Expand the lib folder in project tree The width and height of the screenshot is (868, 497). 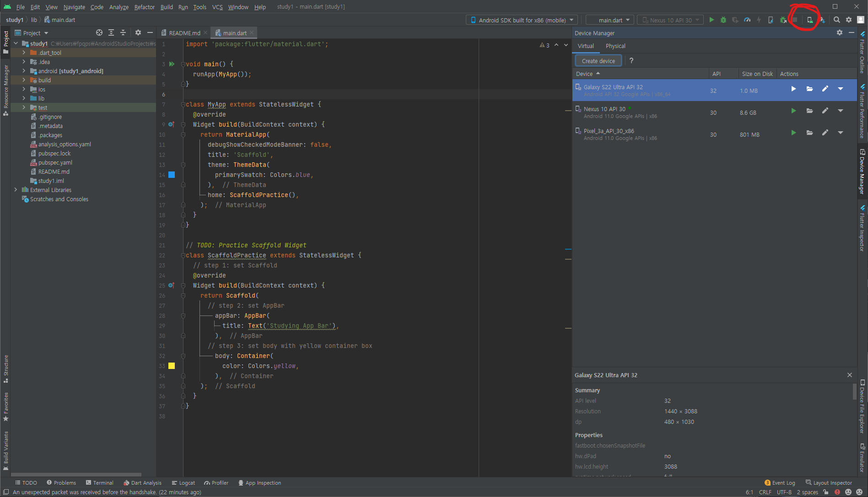click(x=24, y=98)
